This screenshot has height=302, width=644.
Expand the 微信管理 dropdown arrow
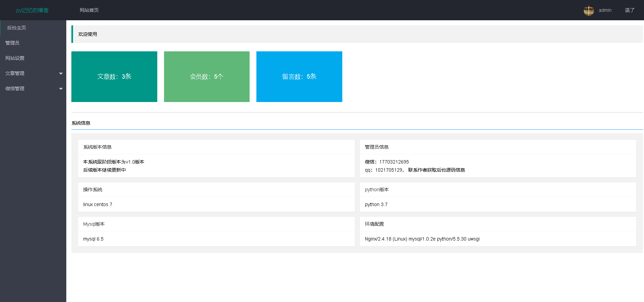pos(61,89)
